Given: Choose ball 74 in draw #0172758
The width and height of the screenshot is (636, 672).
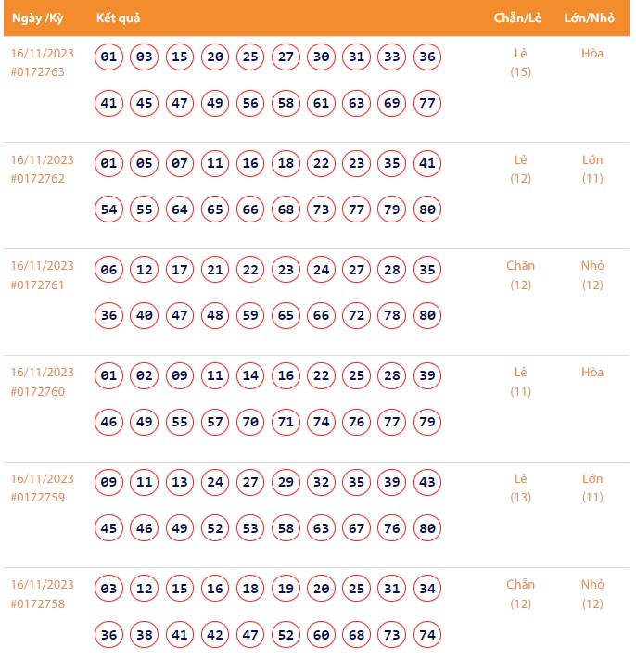Looking at the screenshot, I should click(427, 635).
